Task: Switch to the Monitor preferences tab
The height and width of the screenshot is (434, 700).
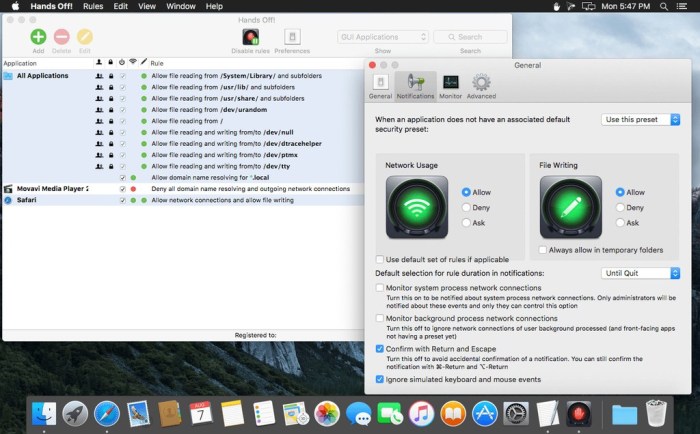Action: 451,83
